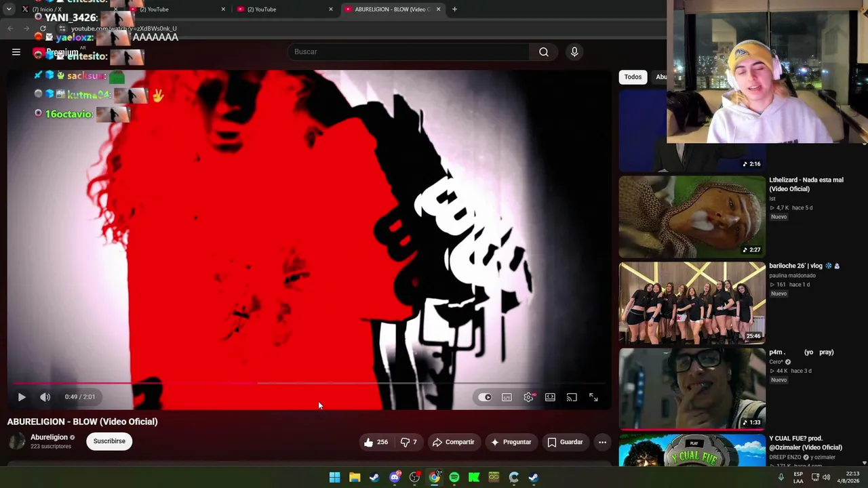This screenshot has width=868, height=488.
Task: Open the YouTube guide hamburger menu
Action: pos(16,52)
